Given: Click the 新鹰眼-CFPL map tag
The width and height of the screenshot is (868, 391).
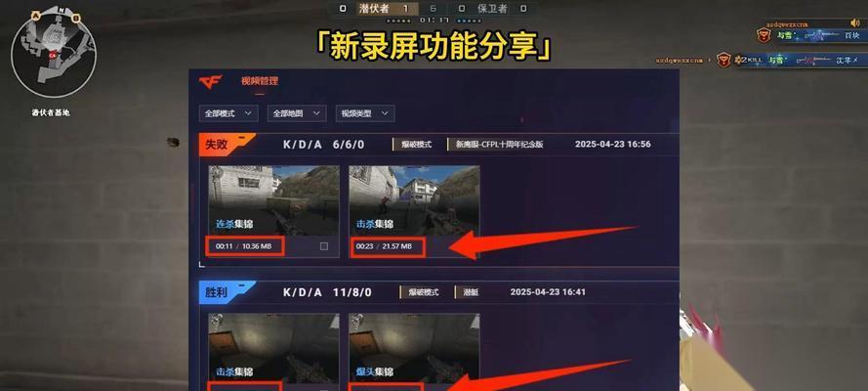Looking at the screenshot, I should pos(499,145).
